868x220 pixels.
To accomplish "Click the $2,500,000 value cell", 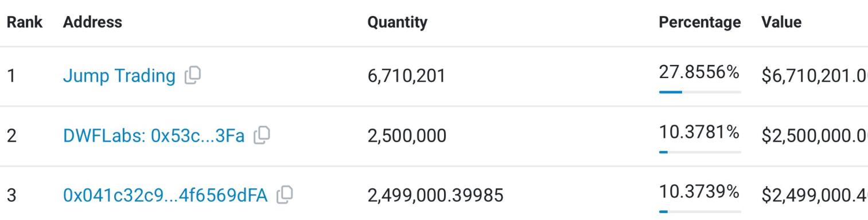I will [x=815, y=136].
